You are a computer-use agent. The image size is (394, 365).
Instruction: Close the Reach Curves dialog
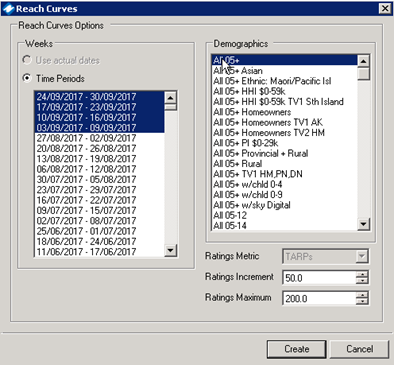tap(385, 8)
